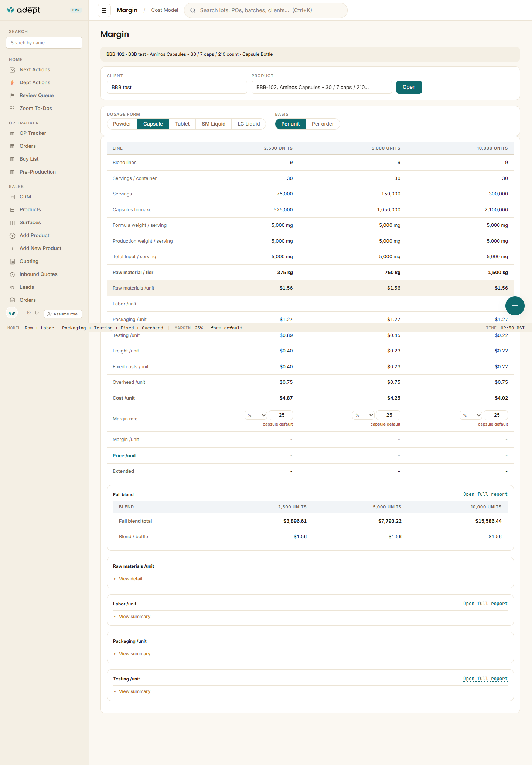Click the Margin breadcrumb in top bar
532x765 pixels.
(x=127, y=10)
